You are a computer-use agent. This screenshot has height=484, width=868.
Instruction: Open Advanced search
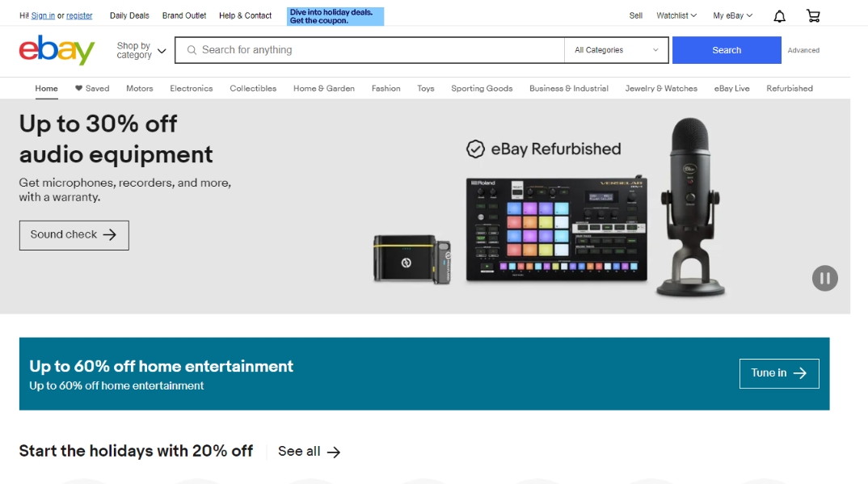803,50
